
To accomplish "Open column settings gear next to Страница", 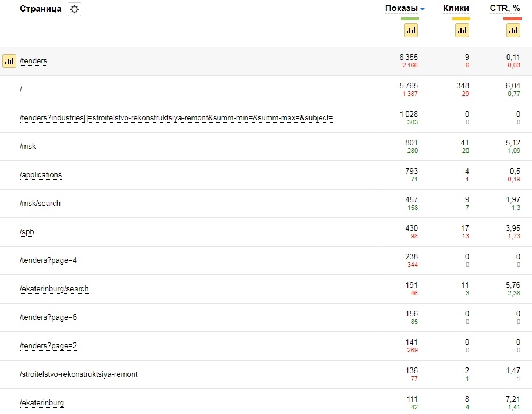I will click(x=75, y=9).
